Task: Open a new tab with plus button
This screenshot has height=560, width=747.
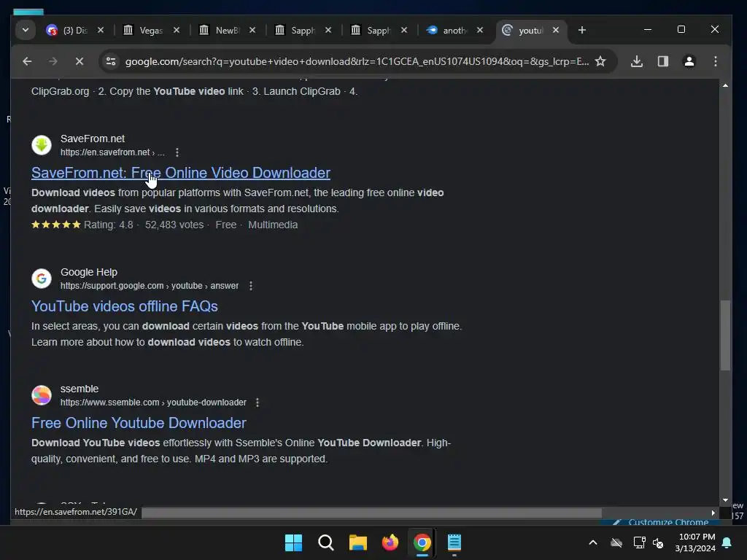Action: coord(581,30)
